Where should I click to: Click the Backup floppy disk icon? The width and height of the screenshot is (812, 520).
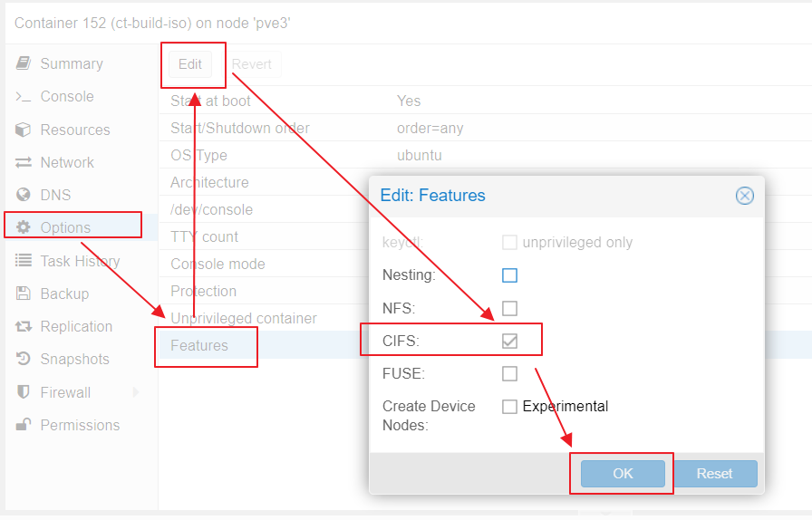[x=24, y=294]
